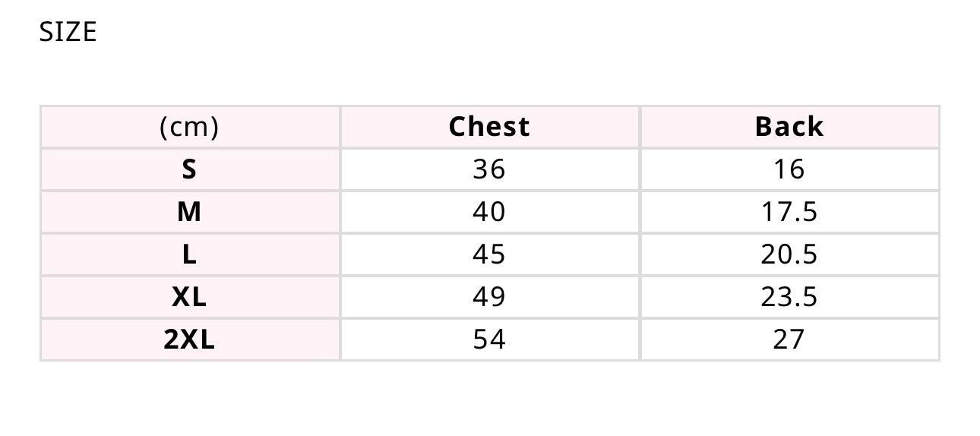Select the 2XL size row label
This screenshot has width=980, height=436.
(x=189, y=340)
